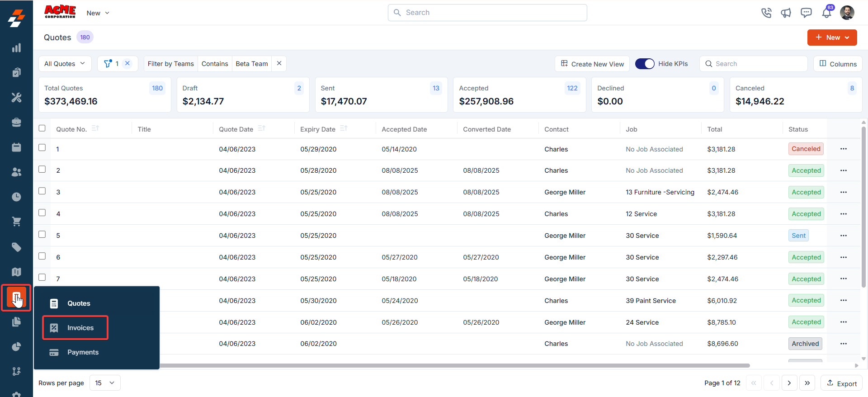Click the Sent status badge of quote 5

click(x=798, y=236)
